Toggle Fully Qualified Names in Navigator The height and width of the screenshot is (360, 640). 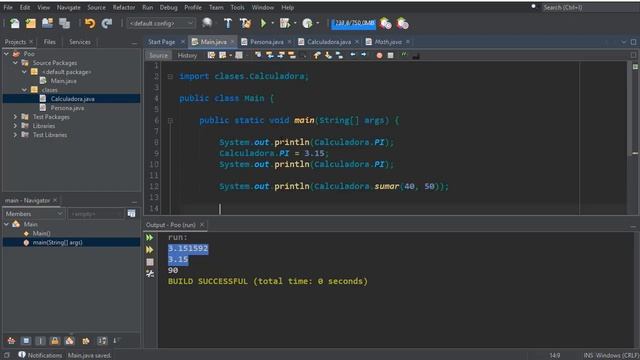86,340
